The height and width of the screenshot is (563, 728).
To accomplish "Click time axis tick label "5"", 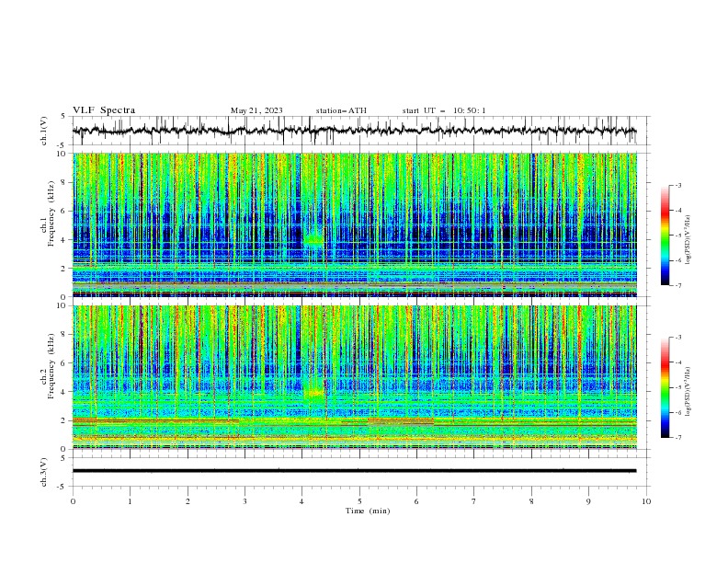I will coord(359,501).
